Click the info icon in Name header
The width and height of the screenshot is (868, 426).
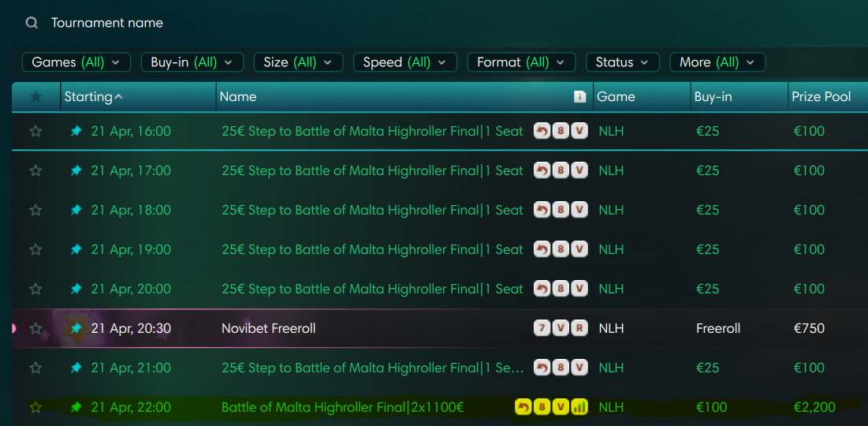[x=580, y=97]
